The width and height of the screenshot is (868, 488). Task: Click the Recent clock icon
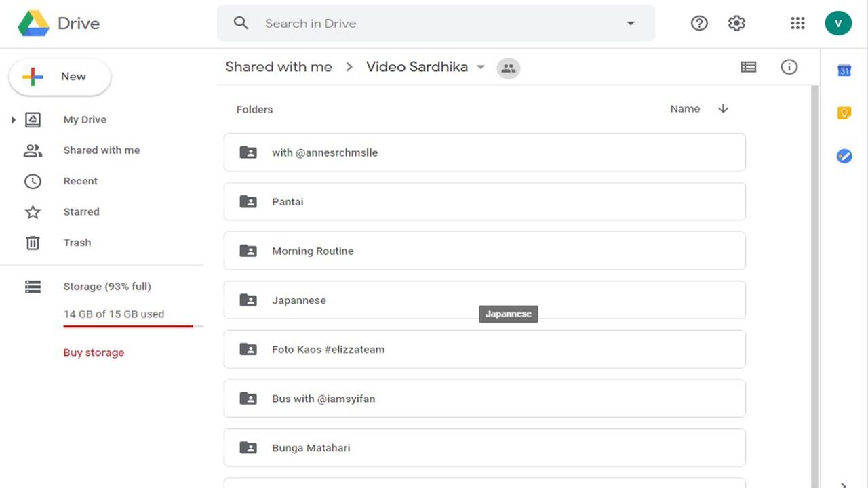(33, 182)
